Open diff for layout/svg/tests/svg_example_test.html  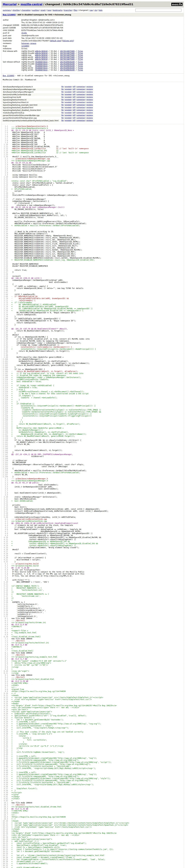(x=74, y=105)
